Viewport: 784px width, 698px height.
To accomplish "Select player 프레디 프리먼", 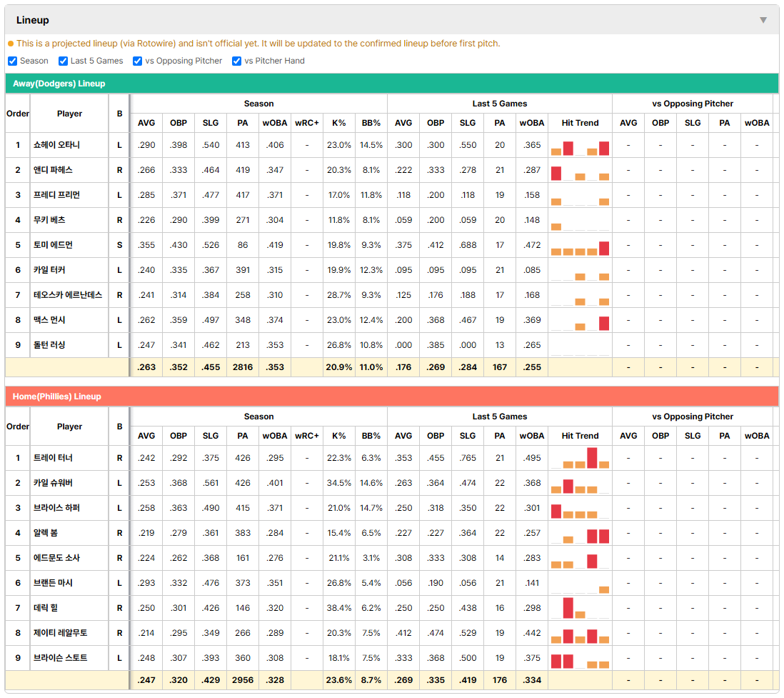I will [56, 195].
